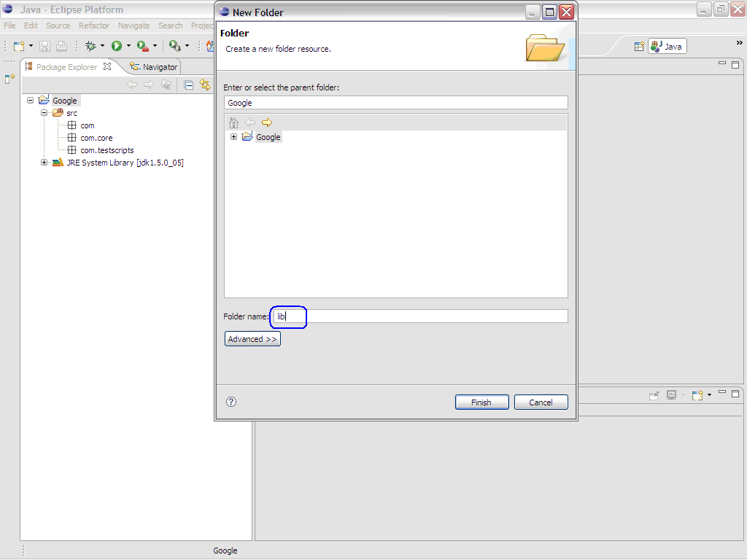Click the green Run icon
This screenshot has width=747, height=560.
pyautogui.click(x=117, y=46)
